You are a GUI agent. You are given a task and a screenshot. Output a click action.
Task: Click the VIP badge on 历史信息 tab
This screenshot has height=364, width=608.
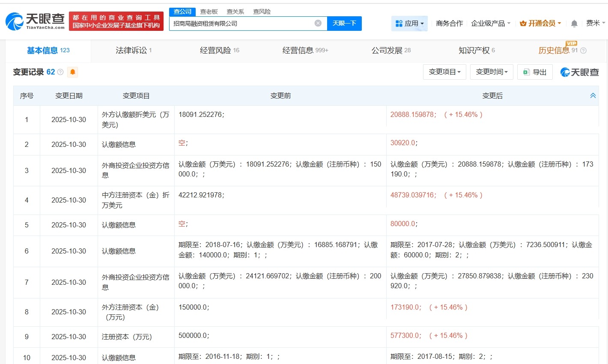click(x=572, y=44)
